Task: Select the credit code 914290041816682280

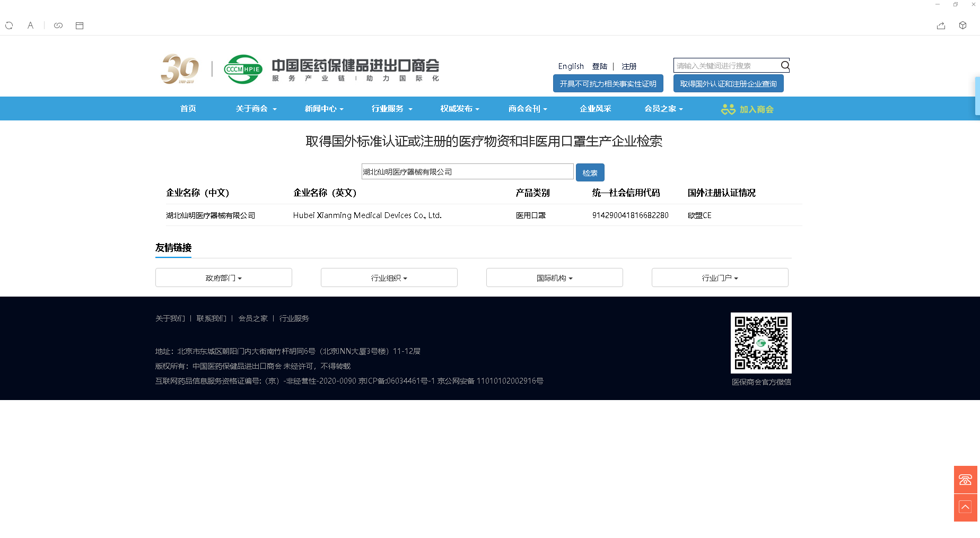Action: coord(631,215)
